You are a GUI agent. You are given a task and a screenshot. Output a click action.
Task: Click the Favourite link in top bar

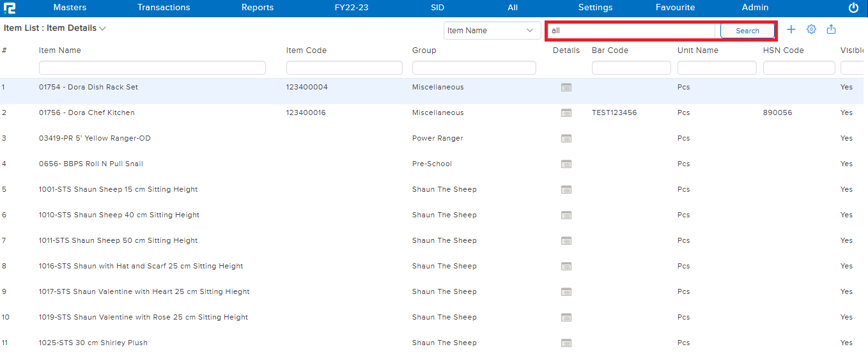675,8
